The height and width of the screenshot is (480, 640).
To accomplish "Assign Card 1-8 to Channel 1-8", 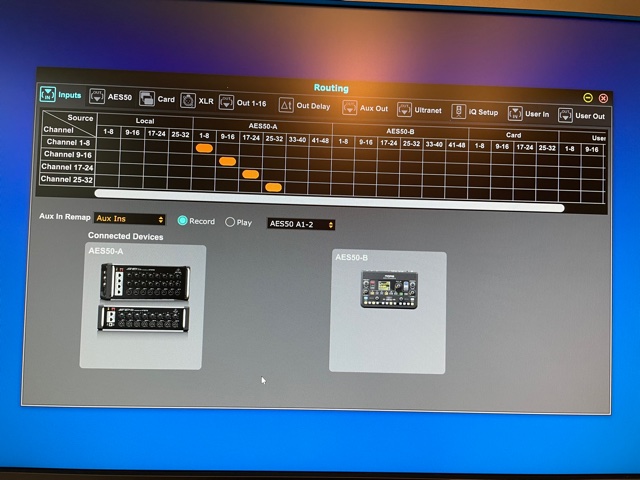I will [480, 157].
